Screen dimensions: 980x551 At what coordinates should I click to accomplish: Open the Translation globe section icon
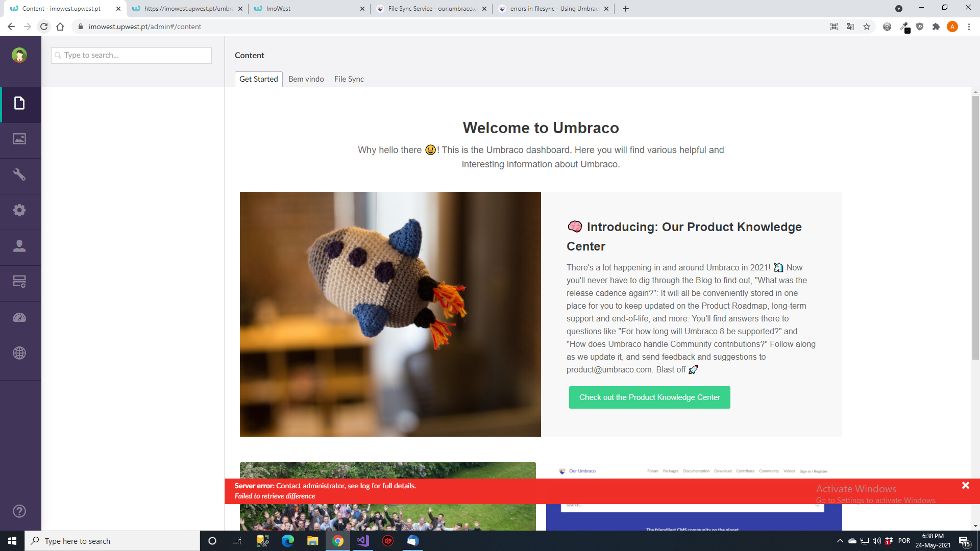pyautogui.click(x=19, y=353)
